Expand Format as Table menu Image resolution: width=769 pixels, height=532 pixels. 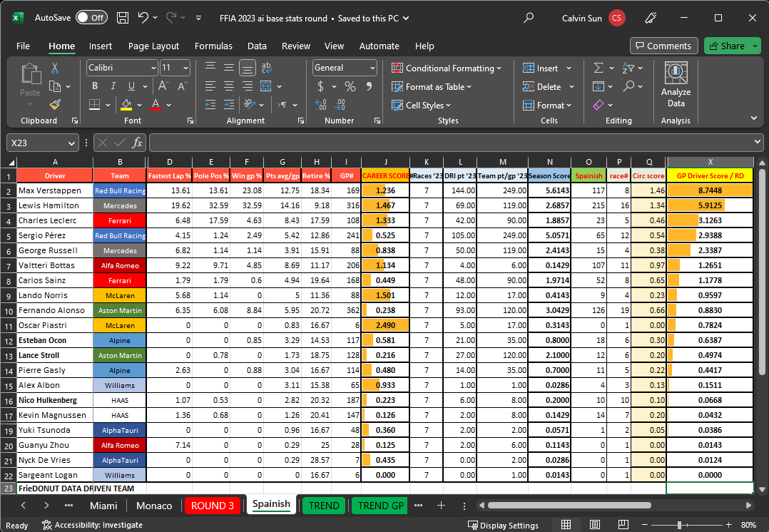[x=432, y=87]
